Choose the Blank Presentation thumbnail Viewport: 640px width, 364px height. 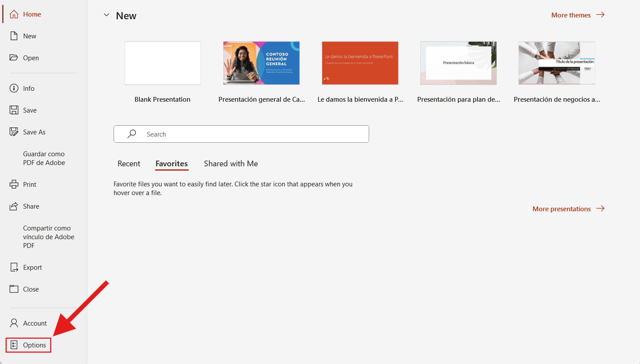click(163, 63)
